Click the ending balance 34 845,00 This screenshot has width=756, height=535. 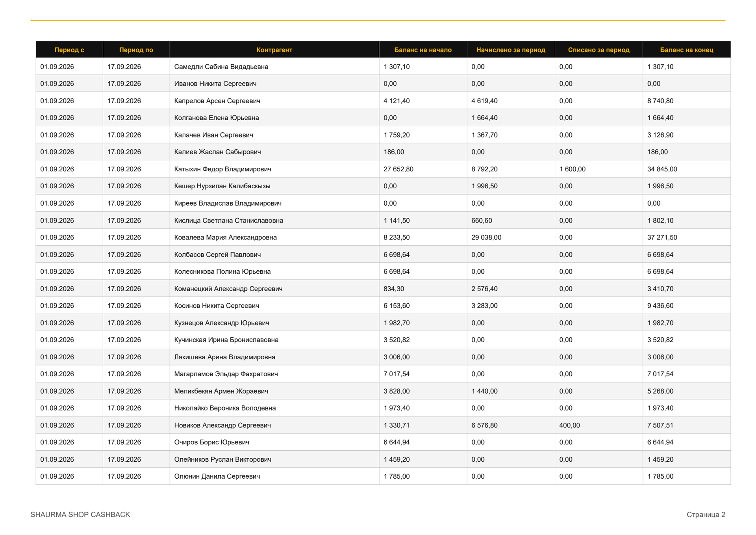click(662, 169)
